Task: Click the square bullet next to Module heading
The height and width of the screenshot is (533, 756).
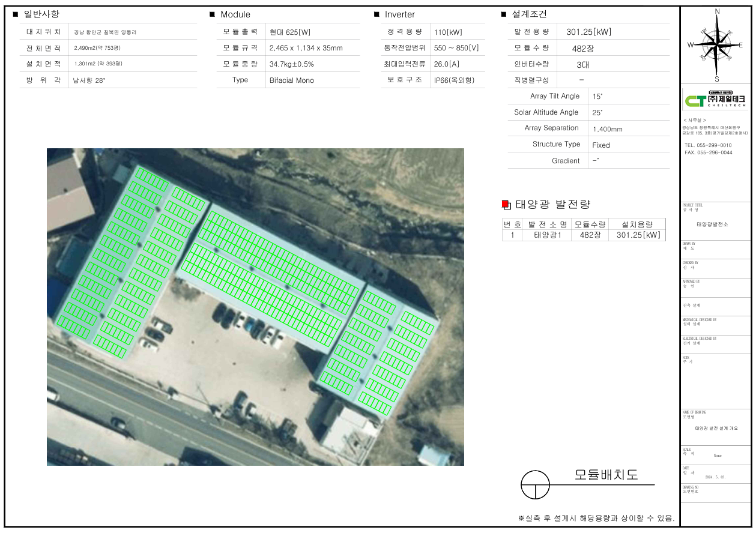Action: click(x=212, y=14)
